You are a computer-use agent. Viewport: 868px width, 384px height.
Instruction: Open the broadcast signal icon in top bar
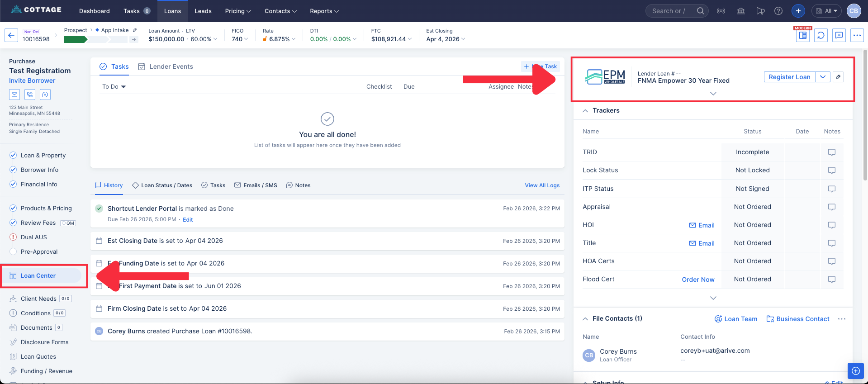(x=721, y=11)
